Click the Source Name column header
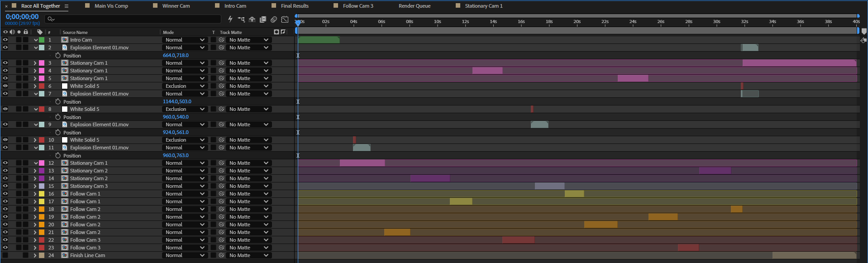868x263 pixels. coord(75,32)
